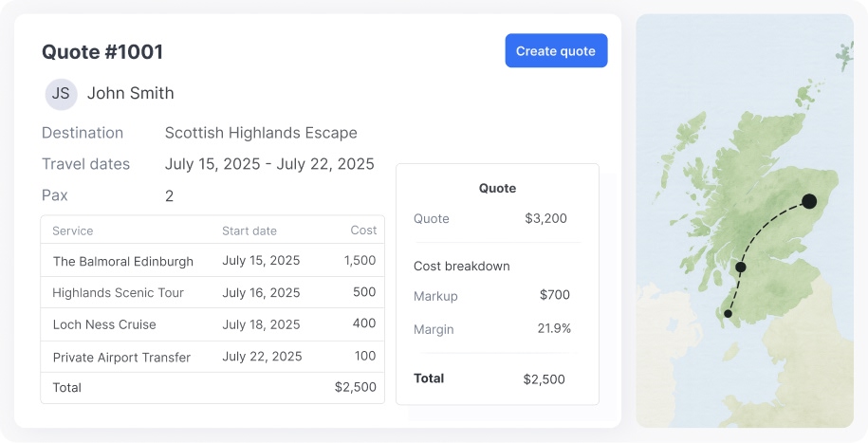The image size is (868, 443).
Task: Select The Balmoral Edinburgh row
Action: [x=212, y=261]
